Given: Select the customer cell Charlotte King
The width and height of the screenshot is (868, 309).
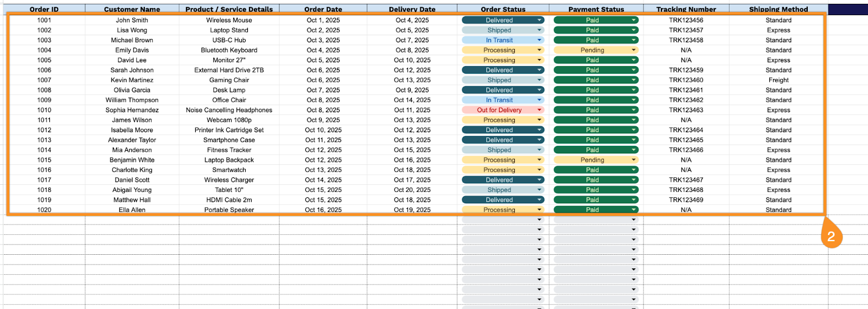Looking at the screenshot, I should pyautogui.click(x=132, y=170).
